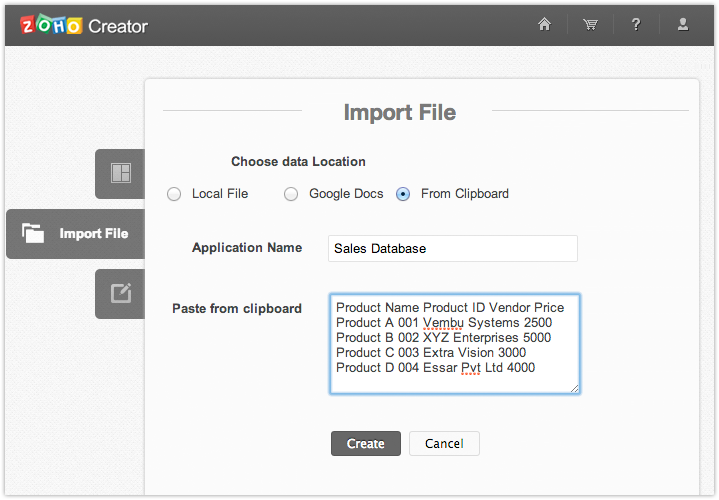The image size is (719, 500).
Task: Select the pencil edit sidebar tab icon
Action: tap(121, 293)
